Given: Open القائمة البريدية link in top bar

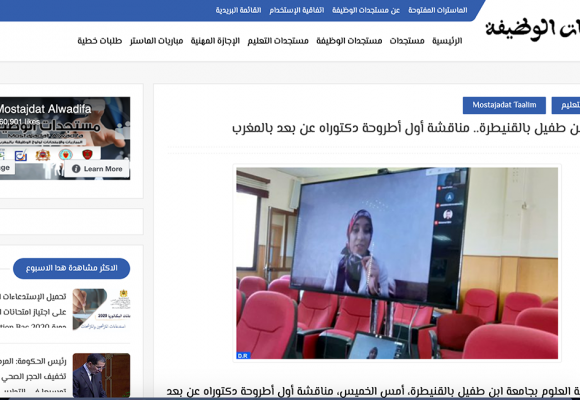Looking at the screenshot, I should point(238,10).
